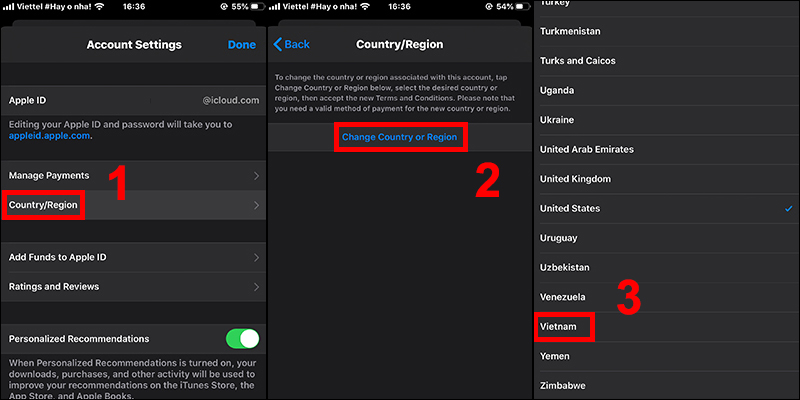This screenshot has height=400, width=800.
Task: Tap chevron on Country/Region row
Action: (256, 206)
